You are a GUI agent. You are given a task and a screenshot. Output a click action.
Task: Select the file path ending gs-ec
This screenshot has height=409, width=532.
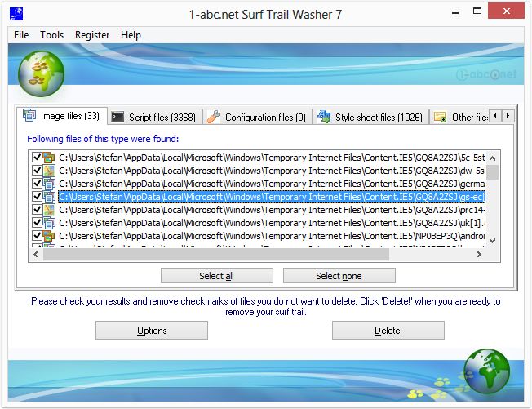[x=272, y=197]
